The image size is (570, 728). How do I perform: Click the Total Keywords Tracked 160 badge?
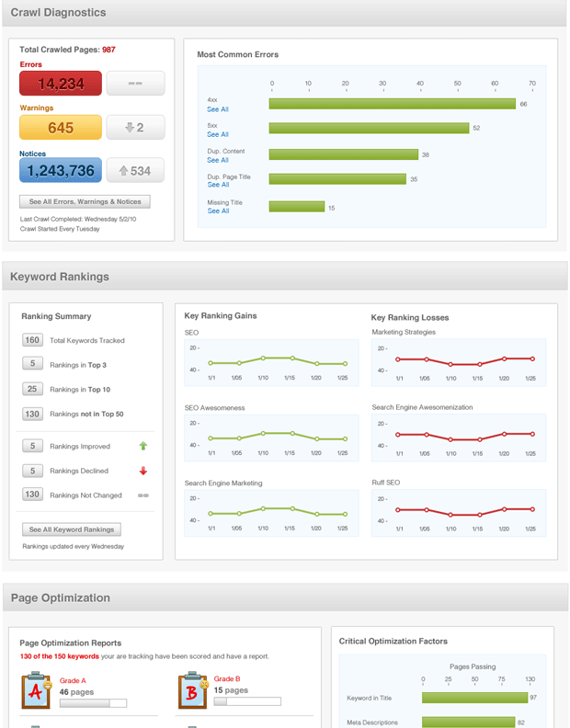pyautogui.click(x=33, y=340)
